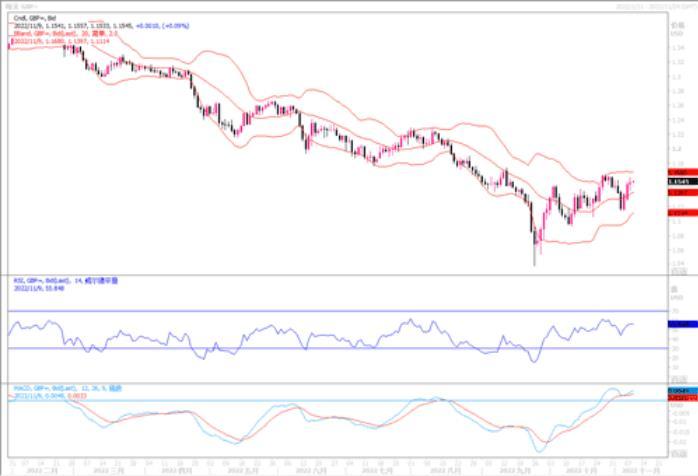The width and height of the screenshot is (698, 476).
Task: Click the auto-scale label at price panel corner
Action: point(678,270)
